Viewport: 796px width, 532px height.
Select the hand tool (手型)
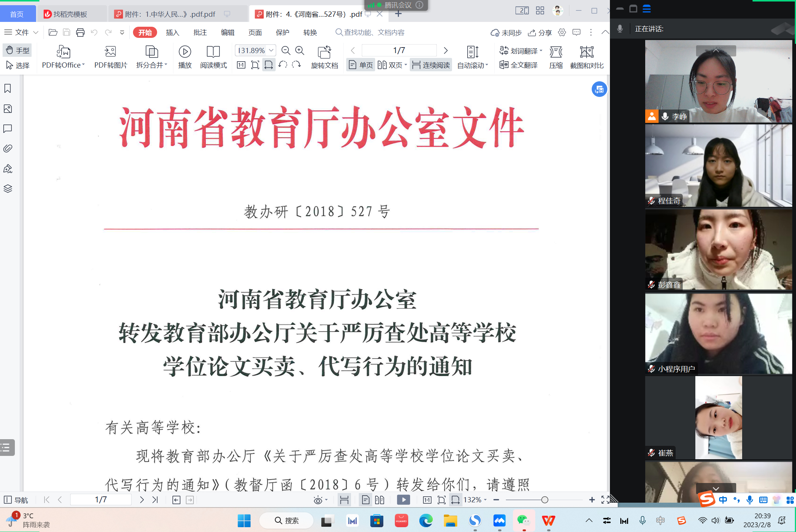click(x=17, y=50)
